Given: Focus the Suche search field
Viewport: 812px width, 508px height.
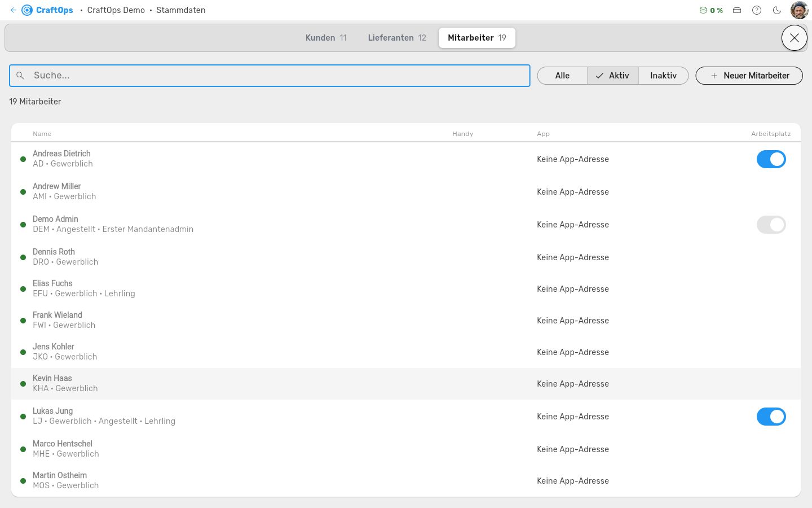Looking at the screenshot, I should 270,76.
